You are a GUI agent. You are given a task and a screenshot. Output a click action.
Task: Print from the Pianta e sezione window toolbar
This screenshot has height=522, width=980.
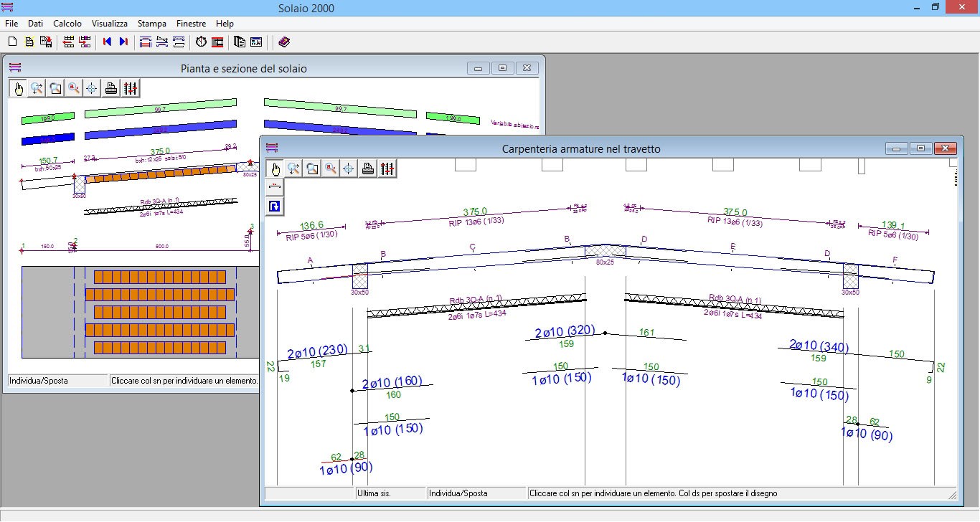pos(111,88)
